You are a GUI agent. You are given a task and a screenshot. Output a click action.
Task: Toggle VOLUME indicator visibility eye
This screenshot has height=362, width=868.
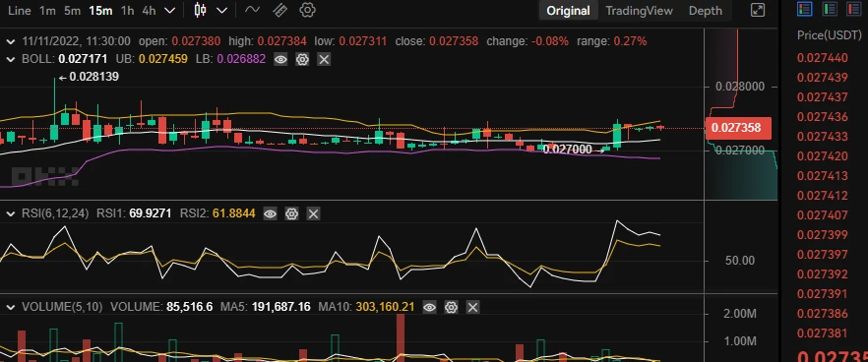[x=429, y=307]
